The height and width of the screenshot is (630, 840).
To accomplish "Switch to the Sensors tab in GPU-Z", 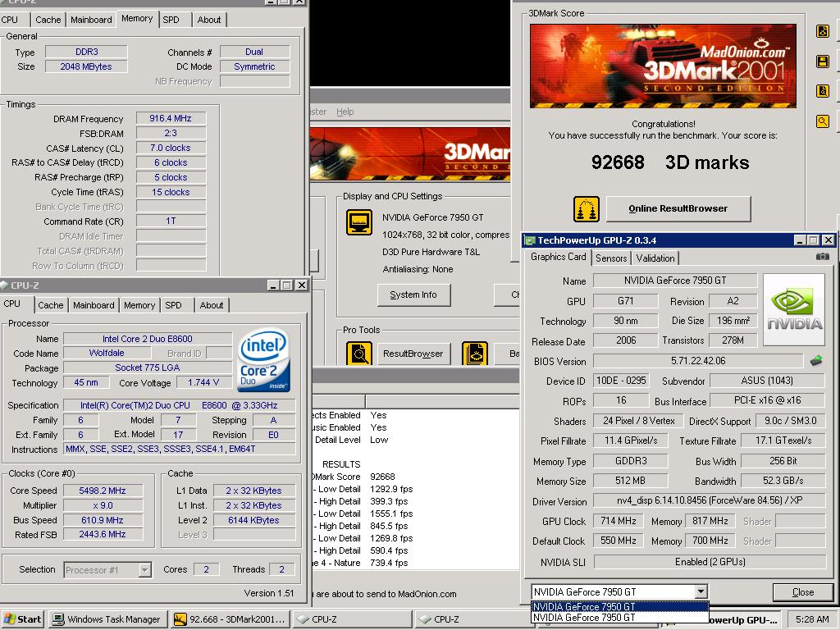I will (x=611, y=258).
